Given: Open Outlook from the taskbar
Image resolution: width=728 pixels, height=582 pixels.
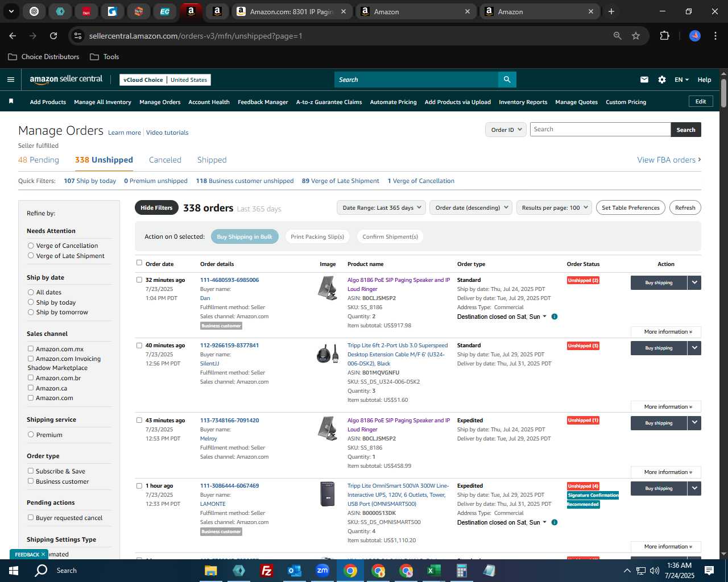Looking at the screenshot, I should [295, 571].
